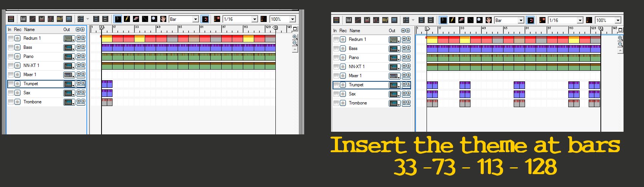644x187 pixels.
Task: Select the Eraser tool in the left sequencer
Action: pyautogui.click(x=136, y=19)
